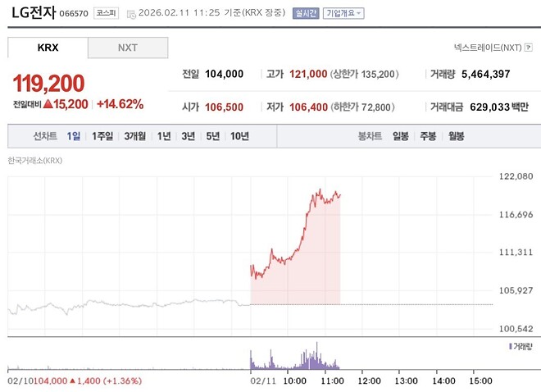This screenshot has height=392, width=541.
Task: Switch to the NXT tab
Action: pyautogui.click(x=128, y=48)
